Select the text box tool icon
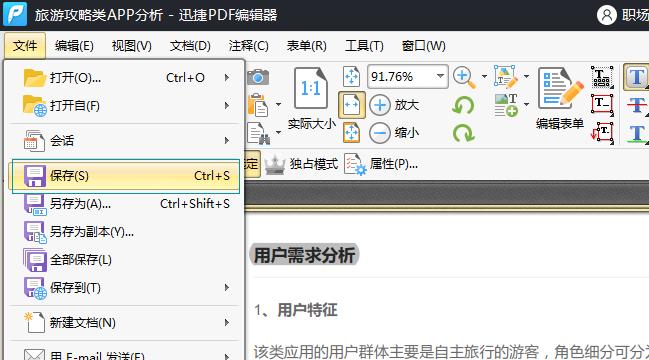 click(602, 105)
